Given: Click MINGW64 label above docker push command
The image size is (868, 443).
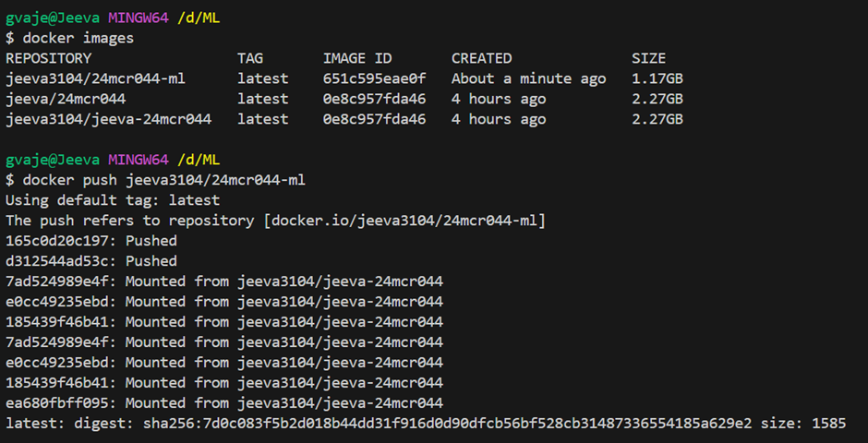Looking at the screenshot, I should (138, 161).
